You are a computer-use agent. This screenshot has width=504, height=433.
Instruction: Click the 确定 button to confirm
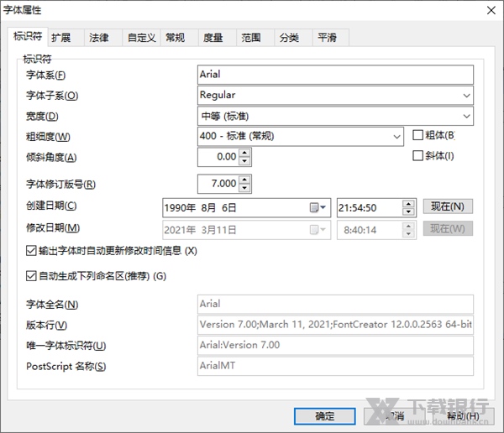tap(324, 415)
